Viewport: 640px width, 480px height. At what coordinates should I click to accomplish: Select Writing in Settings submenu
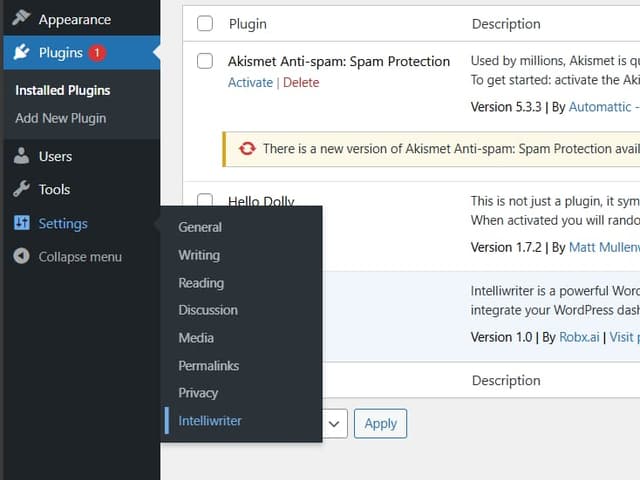[199, 255]
